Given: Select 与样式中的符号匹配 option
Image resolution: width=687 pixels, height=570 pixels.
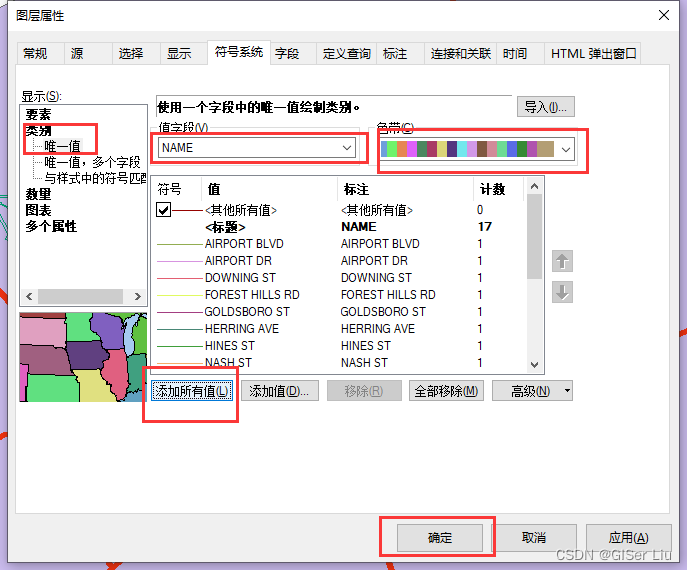Looking at the screenshot, I should coord(95,178).
